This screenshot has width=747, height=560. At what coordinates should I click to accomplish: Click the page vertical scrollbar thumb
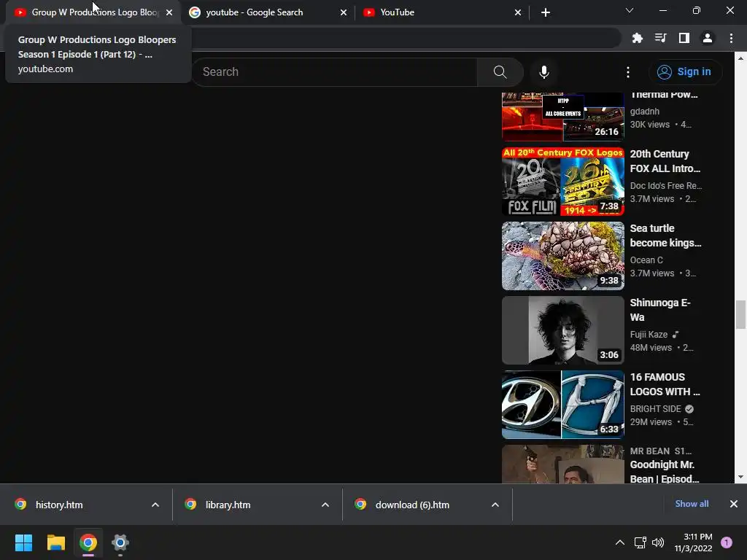tap(740, 315)
